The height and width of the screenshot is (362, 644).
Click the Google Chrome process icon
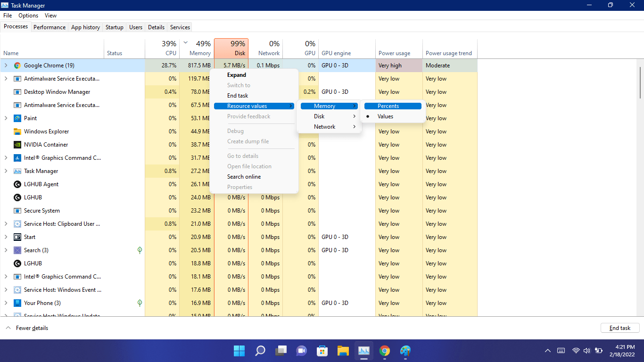click(x=17, y=66)
